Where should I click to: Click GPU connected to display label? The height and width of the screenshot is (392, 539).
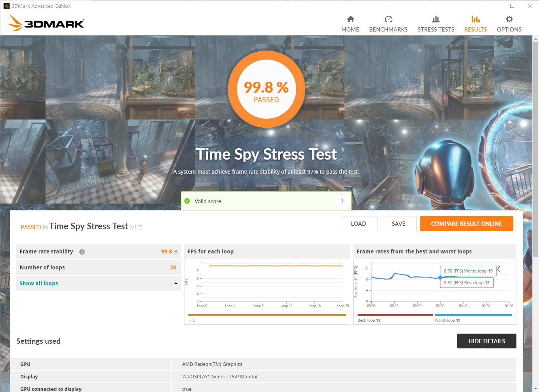pos(51,389)
